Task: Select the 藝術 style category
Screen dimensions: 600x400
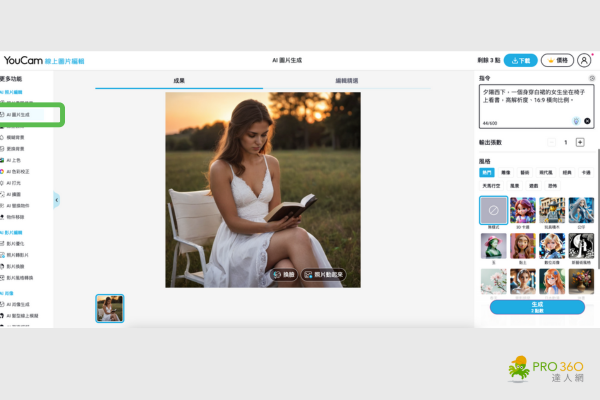Action: click(525, 173)
